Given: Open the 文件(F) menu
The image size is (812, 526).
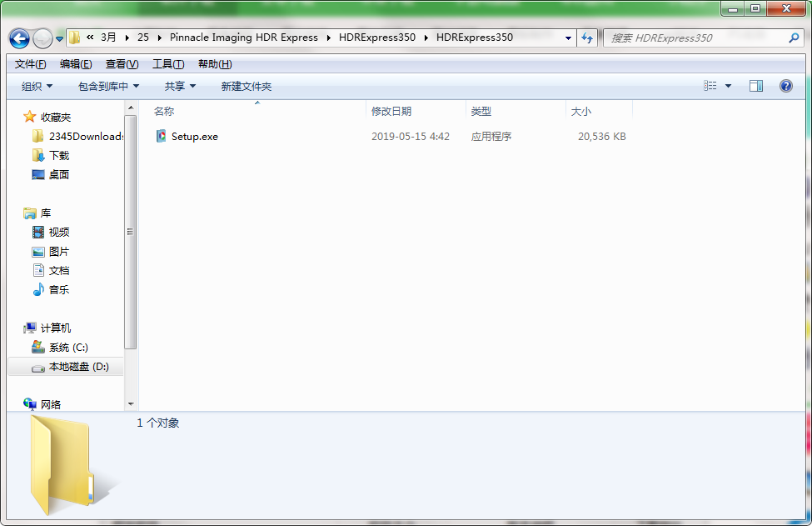Looking at the screenshot, I should coord(31,63).
